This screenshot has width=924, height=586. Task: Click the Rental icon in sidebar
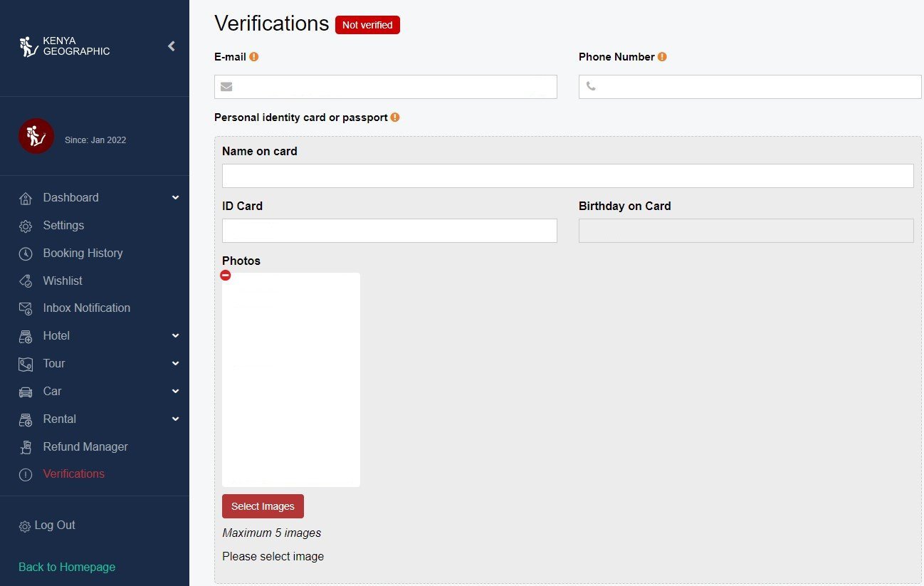pyautogui.click(x=26, y=419)
